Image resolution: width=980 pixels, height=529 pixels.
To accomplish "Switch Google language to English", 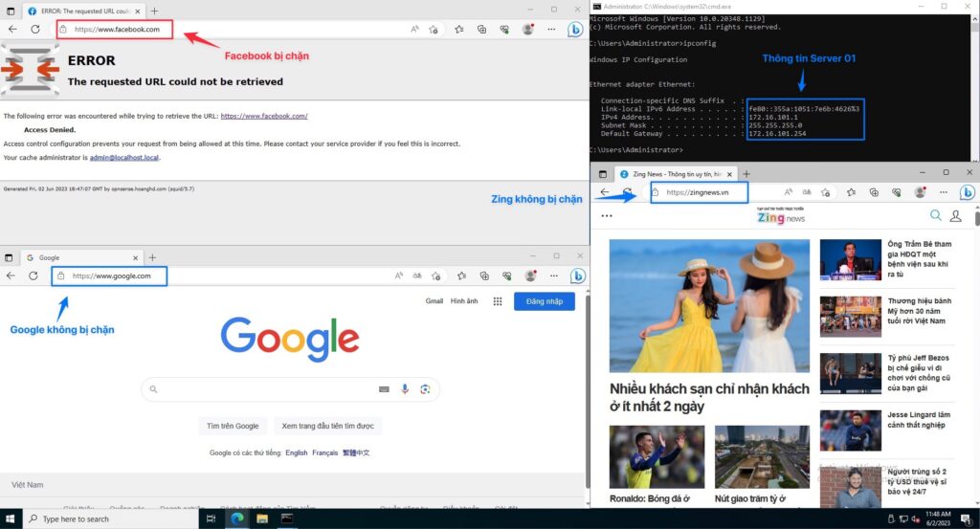I will (x=297, y=452).
